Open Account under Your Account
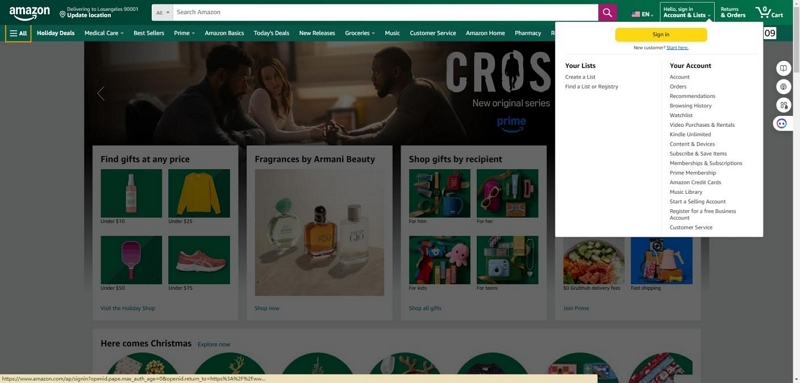 pos(680,77)
